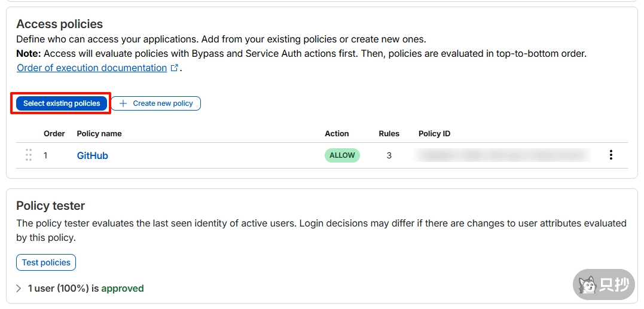Screen dimensions: 644x309
Task: Click the Rules column header
Action: [x=389, y=134]
